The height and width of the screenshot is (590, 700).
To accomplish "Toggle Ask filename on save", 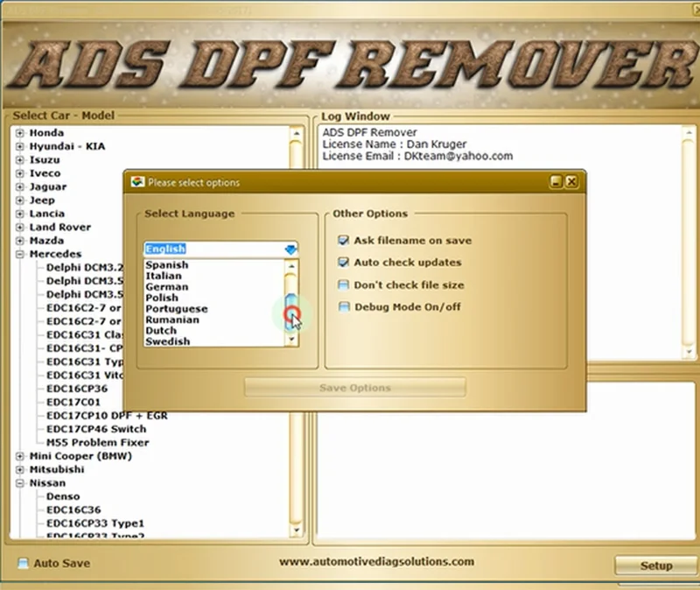I will (x=343, y=240).
